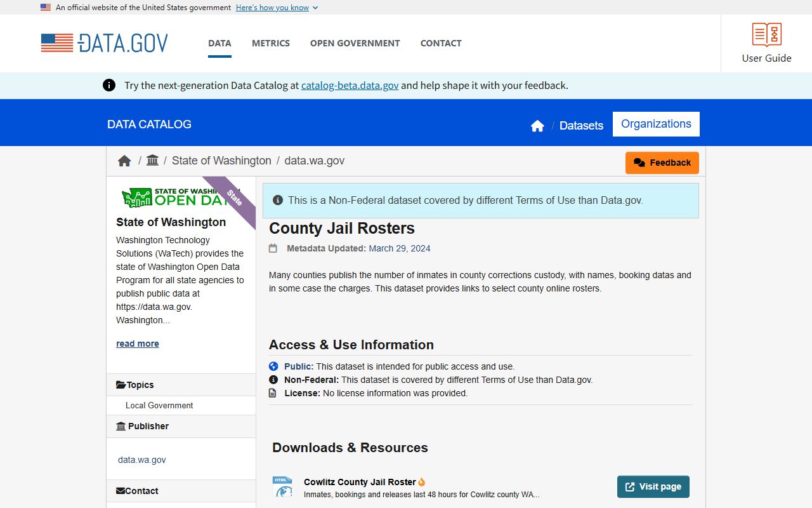
Task: Click the Topics folder icon
Action: (x=121, y=385)
